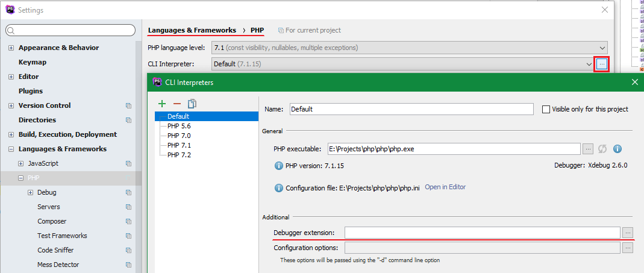644x273 pixels.
Task: Click the reload PHP executable refresh icon
Action: pyautogui.click(x=602, y=149)
